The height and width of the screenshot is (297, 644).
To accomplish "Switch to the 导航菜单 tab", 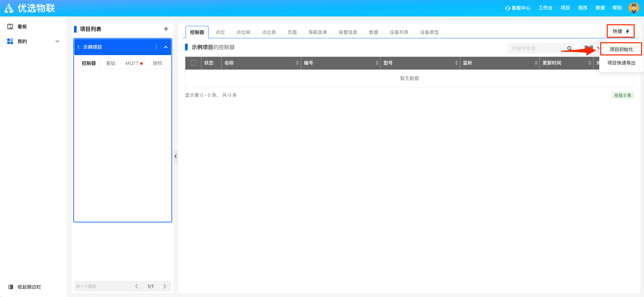I will click(x=317, y=32).
